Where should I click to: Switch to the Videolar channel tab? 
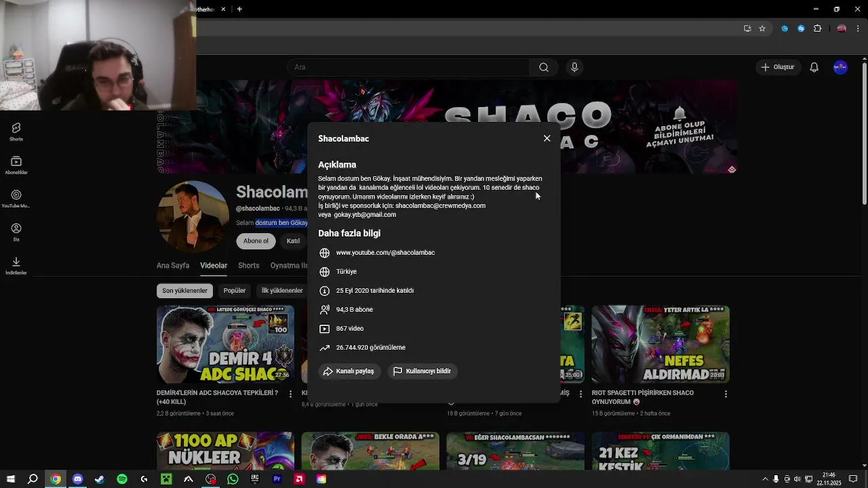coord(214,266)
